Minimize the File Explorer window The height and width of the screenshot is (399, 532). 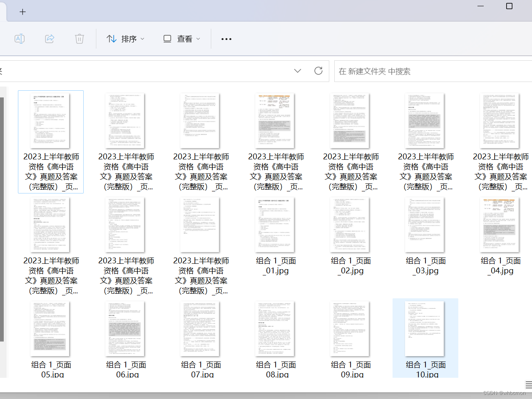[480, 6]
